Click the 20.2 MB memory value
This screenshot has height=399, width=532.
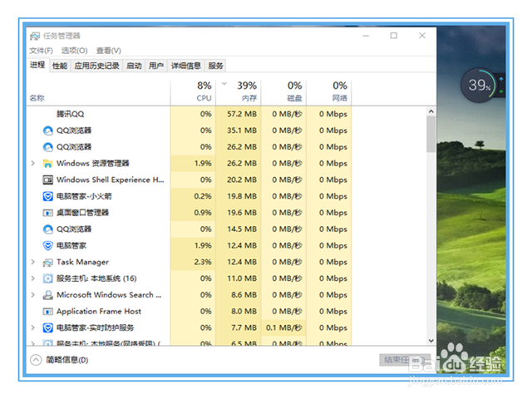[242, 180]
